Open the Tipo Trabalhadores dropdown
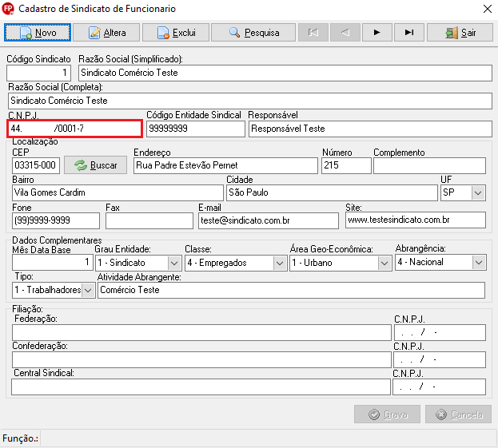498x448 pixels. click(88, 291)
